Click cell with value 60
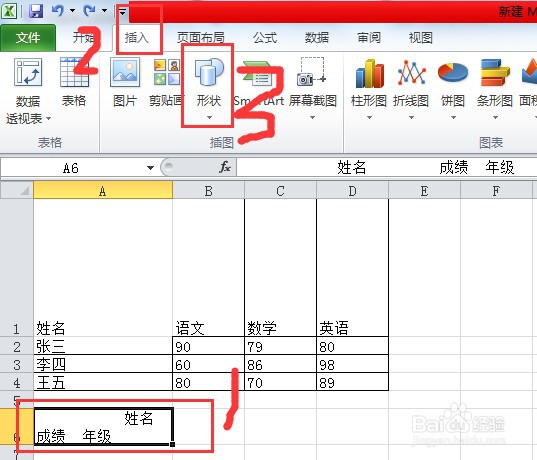This screenshot has width=537, height=460. point(209,364)
